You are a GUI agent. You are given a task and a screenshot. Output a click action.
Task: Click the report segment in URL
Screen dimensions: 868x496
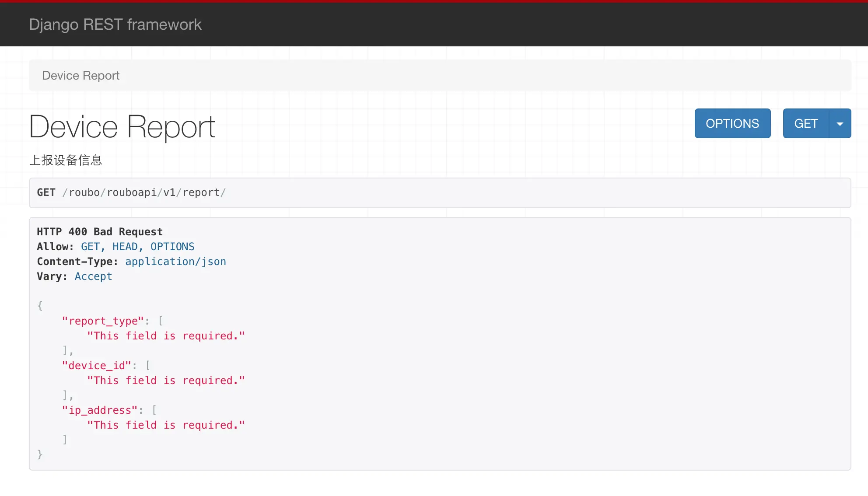(x=201, y=193)
